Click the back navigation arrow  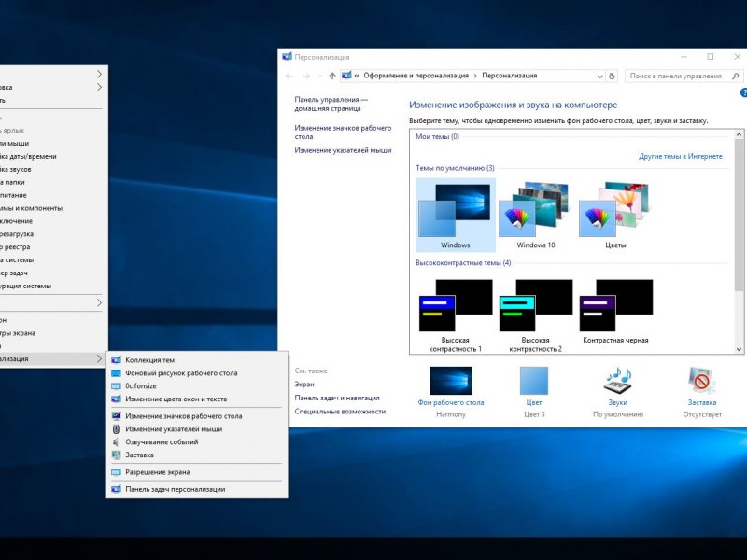tap(289, 76)
